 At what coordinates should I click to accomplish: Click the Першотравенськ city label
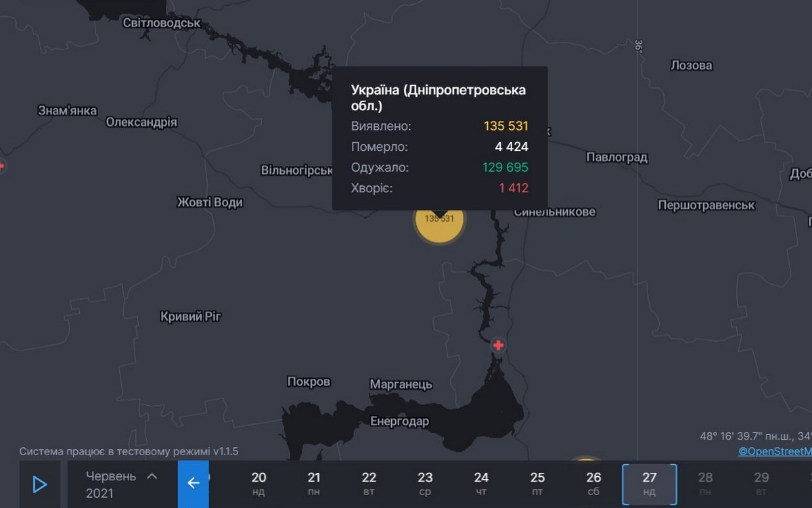706,205
